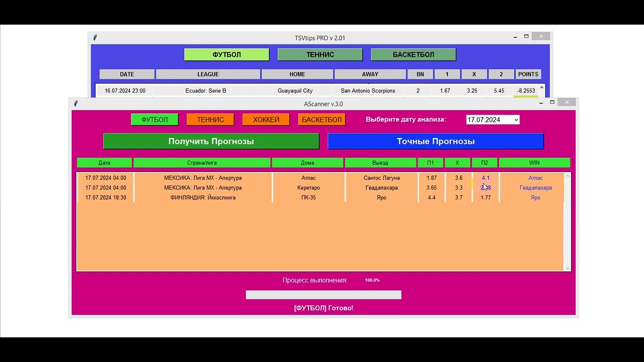This screenshot has width=644, height=362.
Task: Select ФУТБОЛ tab in TSVtips PRO
Action: pyautogui.click(x=226, y=54)
